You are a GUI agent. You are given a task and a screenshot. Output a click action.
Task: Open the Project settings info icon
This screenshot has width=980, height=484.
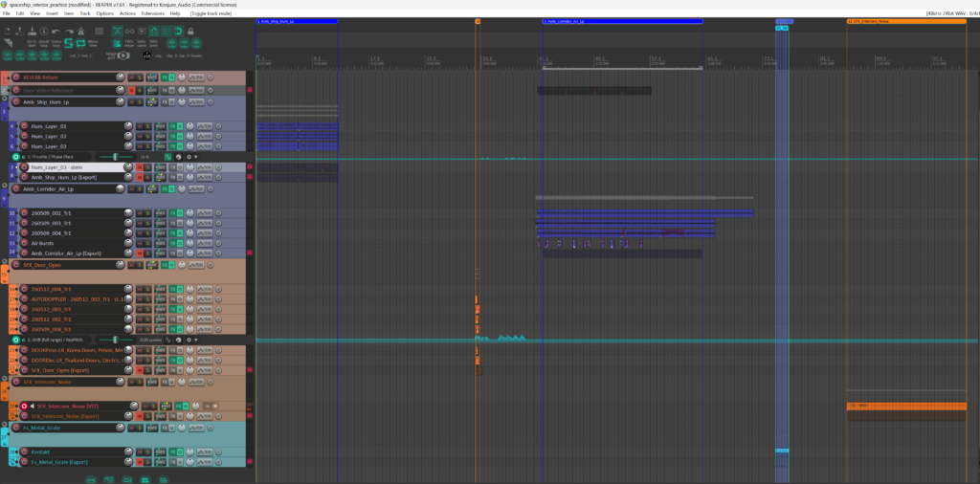pyautogui.click(x=44, y=32)
